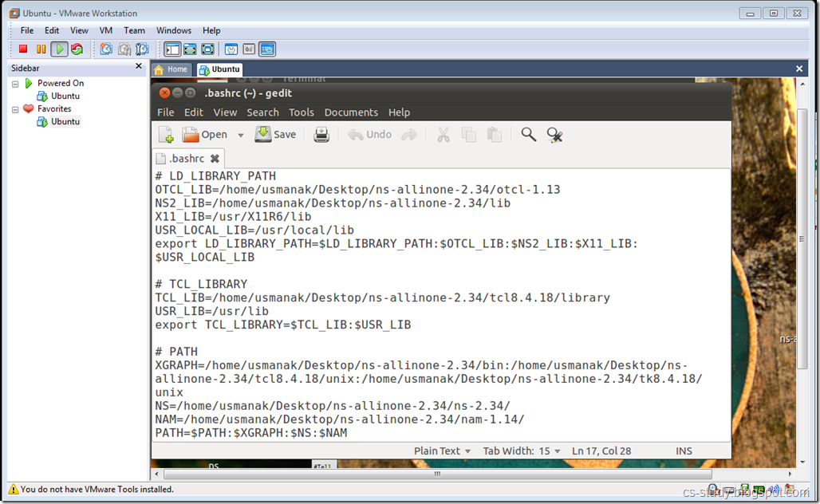Toggle INS insert mode indicator
The image size is (820, 504).
[684, 451]
